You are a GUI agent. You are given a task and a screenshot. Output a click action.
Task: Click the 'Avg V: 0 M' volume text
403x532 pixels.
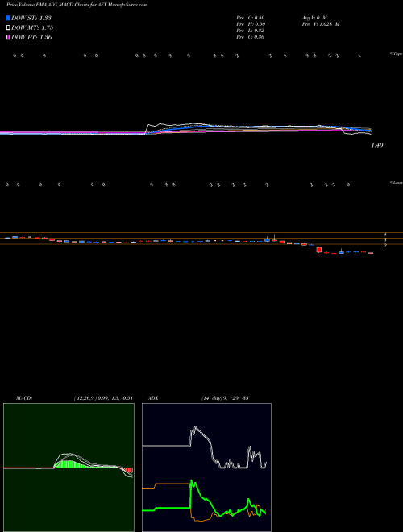coord(314,18)
